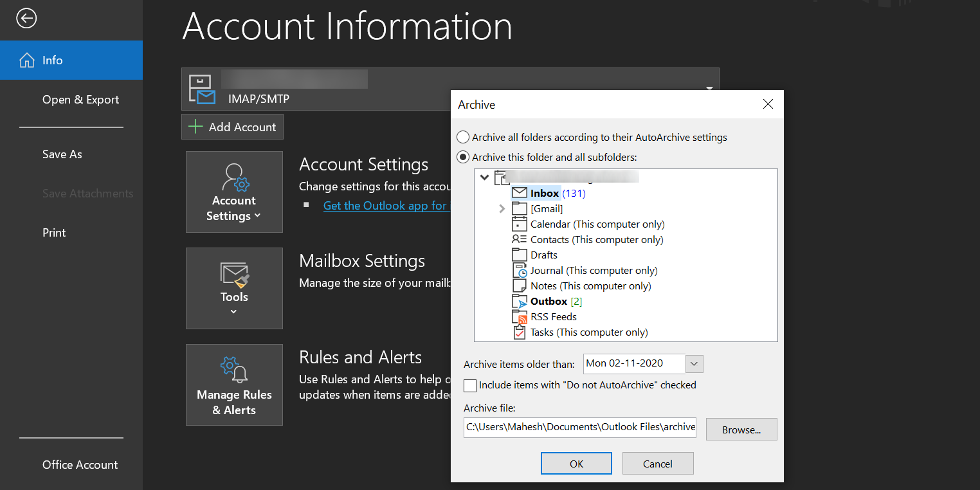Viewport: 980px width, 490px height.
Task: Select the Contacts folder icon
Action: pyautogui.click(x=519, y=239)
